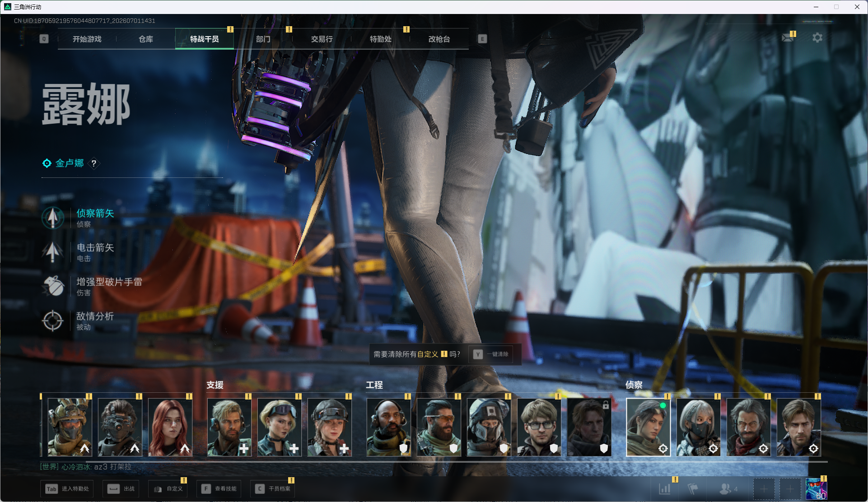Screen dimensions: 868x502
Task: Open the player avatar with level 60
Action: [x=817, y=489]
